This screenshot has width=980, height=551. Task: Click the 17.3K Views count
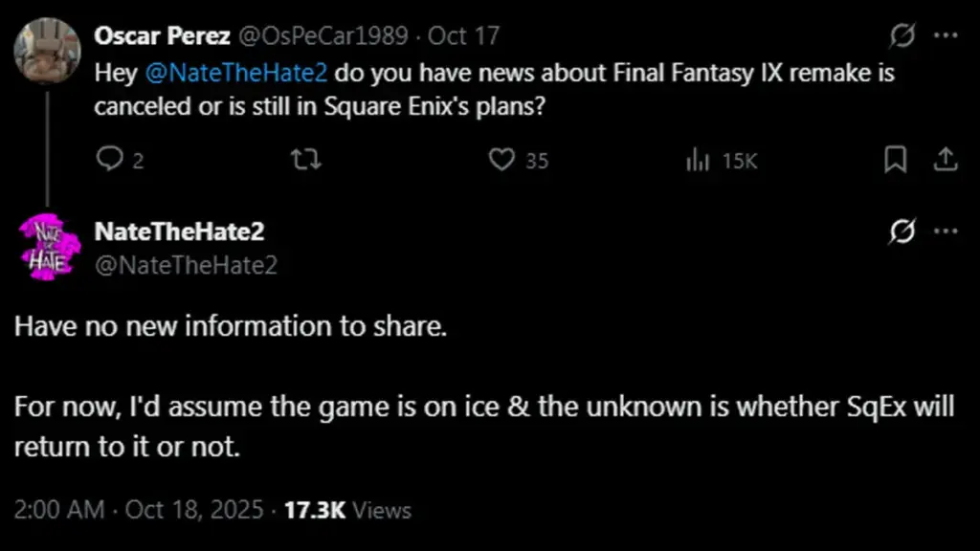tap(348, 510)
